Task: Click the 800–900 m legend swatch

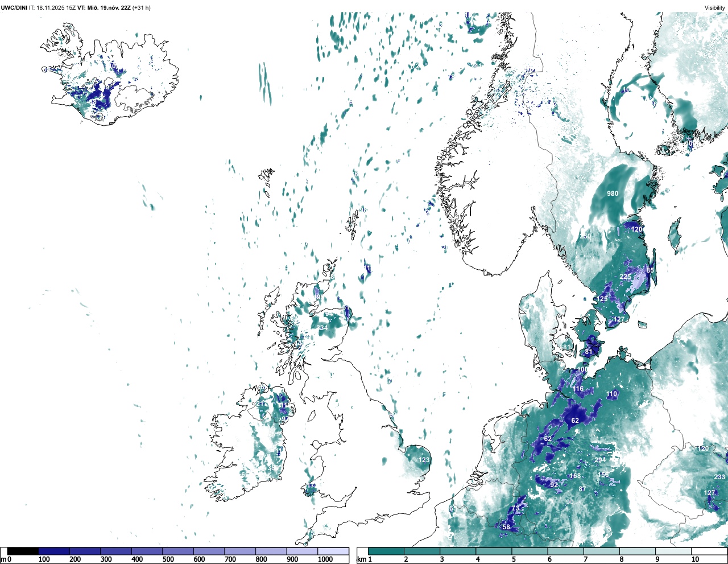Action: coord(271,551)
